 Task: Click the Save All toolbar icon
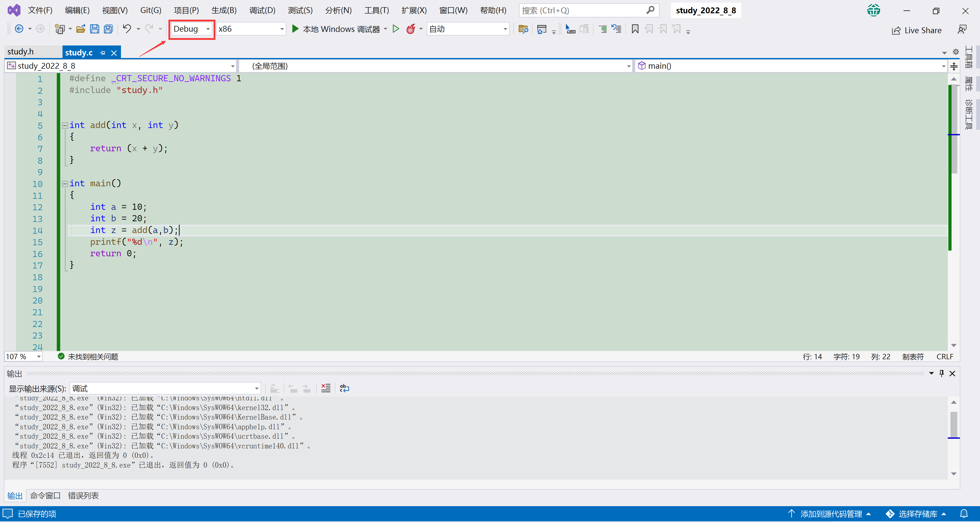108,29
